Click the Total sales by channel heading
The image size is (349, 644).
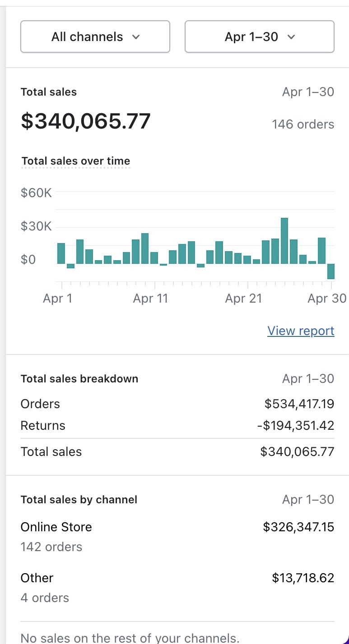79,500
